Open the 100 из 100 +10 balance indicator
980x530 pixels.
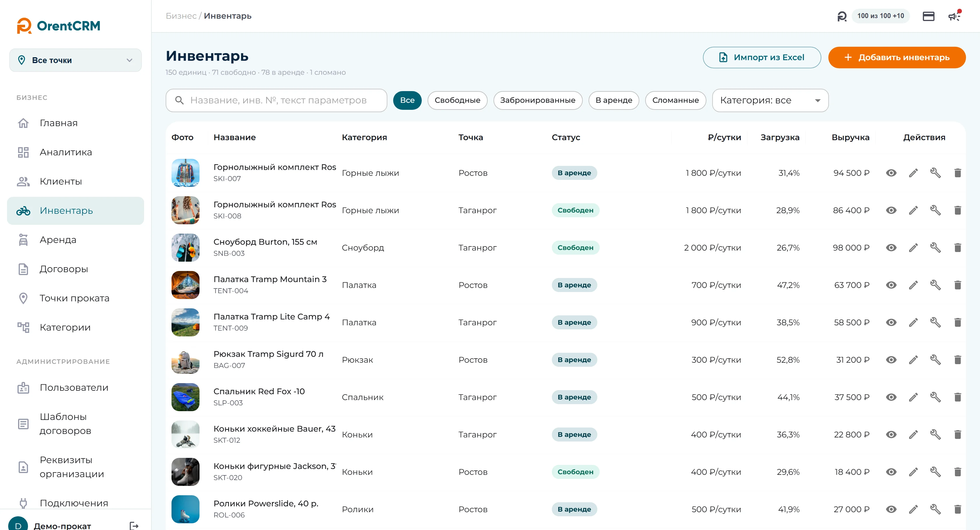point(880,16)
